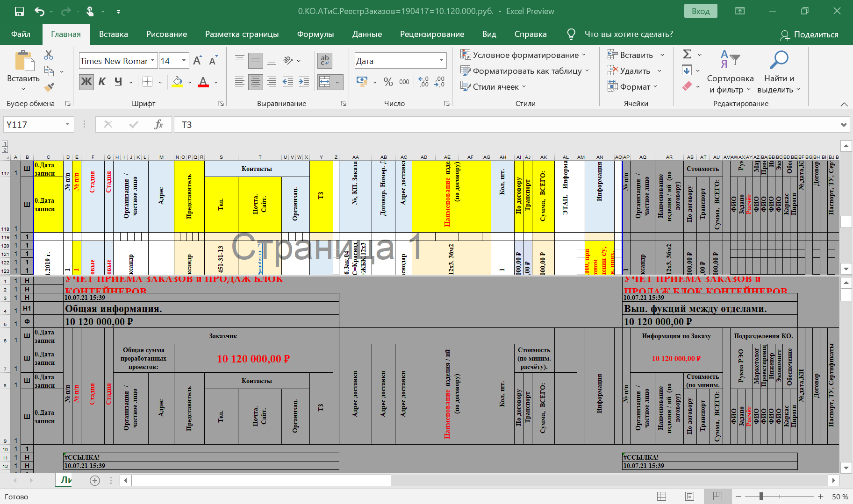Open the font name dropdown
853x504 pixels.
pos(152,61)
